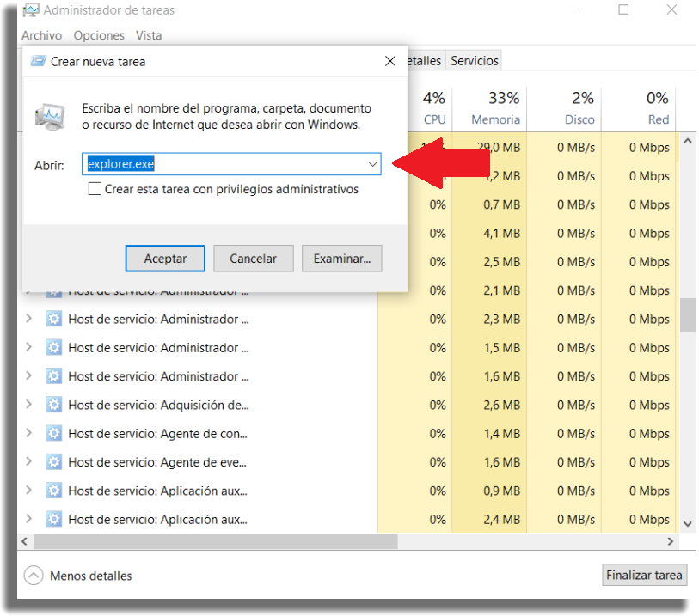Image resolution: width=699 pixels, height=616 pixels.
Task: Click the horizontal scrollbar right arrow
Action: point(670,541)
